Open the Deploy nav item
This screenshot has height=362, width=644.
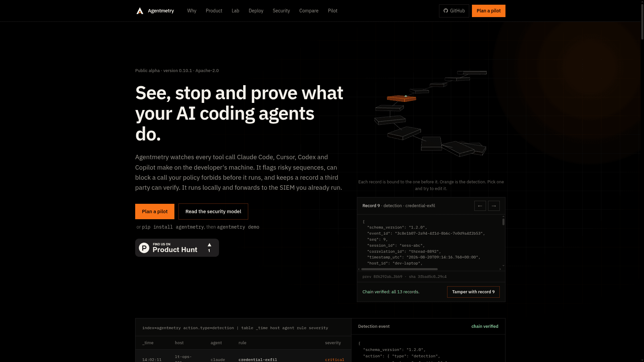coord(256,11)
